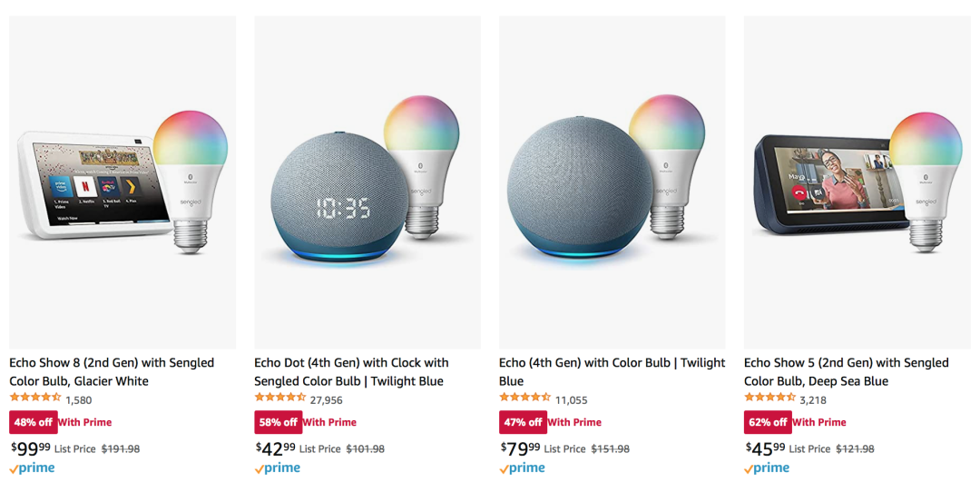Click star rating icons for Echo Dot with Clock

click(280, 398)
